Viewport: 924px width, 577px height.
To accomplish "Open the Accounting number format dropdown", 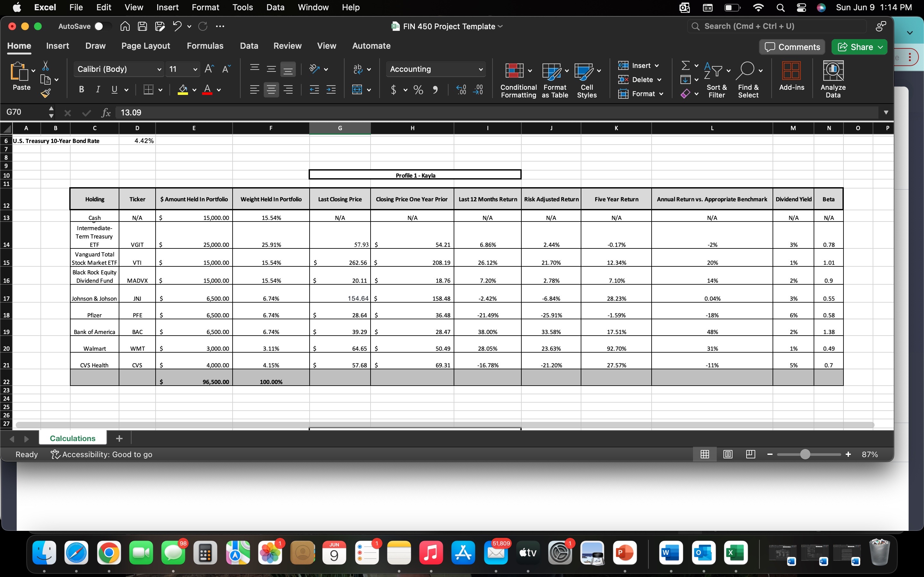I will [x=481, y=69].
